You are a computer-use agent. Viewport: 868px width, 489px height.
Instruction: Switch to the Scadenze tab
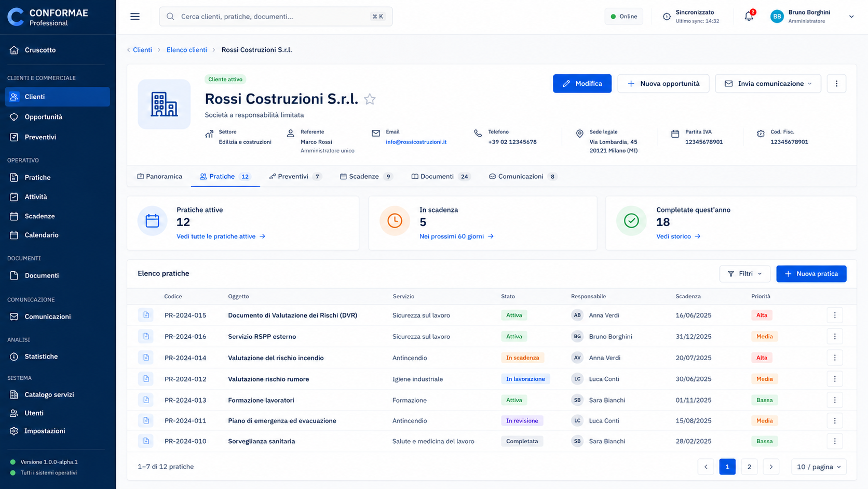click(367, 177)
